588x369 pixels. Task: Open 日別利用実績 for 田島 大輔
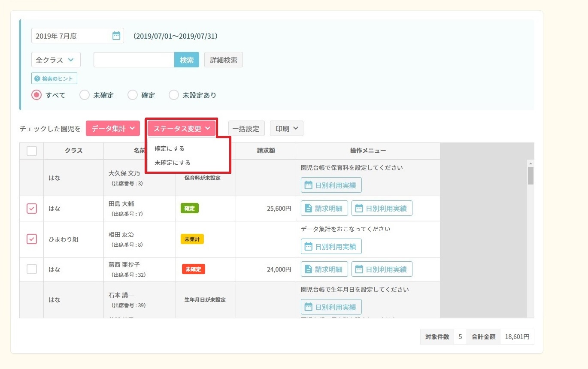(x=382, y=209)
